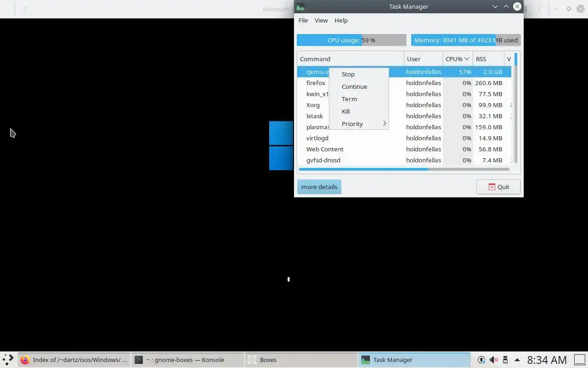Select Kill in the context menu
588x368 pixels.
359,111
